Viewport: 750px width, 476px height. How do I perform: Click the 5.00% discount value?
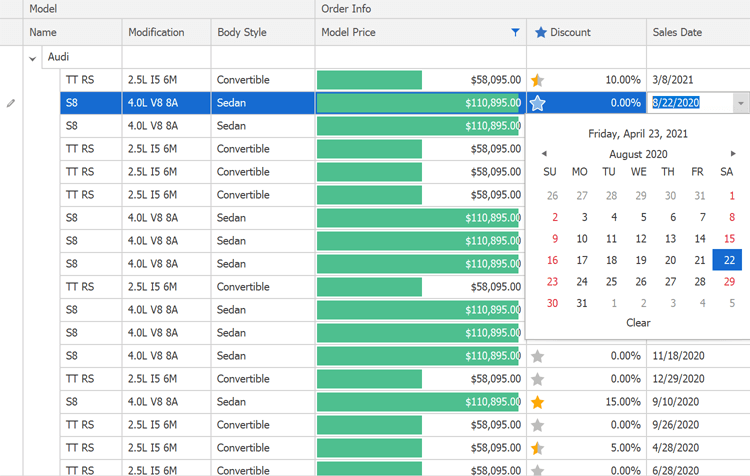625,448
